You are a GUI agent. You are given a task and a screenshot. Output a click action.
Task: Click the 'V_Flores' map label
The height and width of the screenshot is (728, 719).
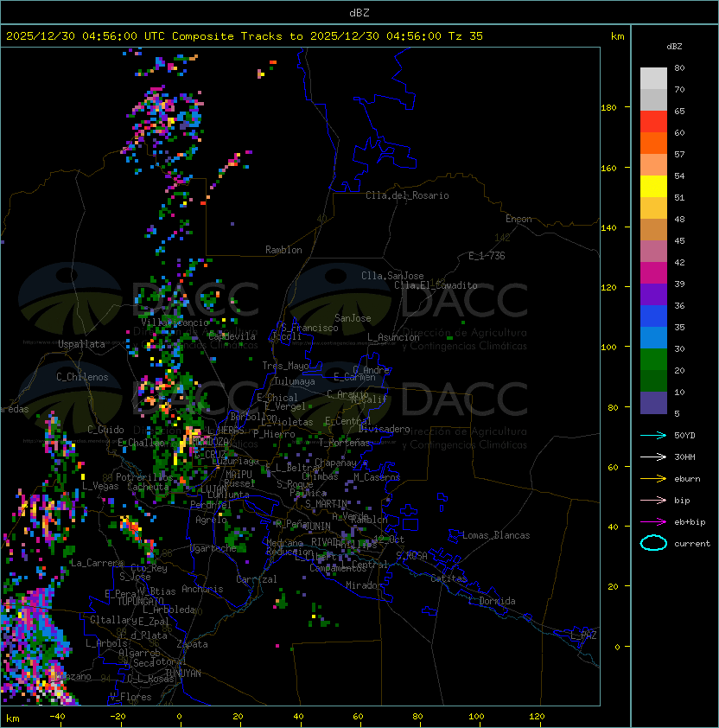tap(130, 697)
